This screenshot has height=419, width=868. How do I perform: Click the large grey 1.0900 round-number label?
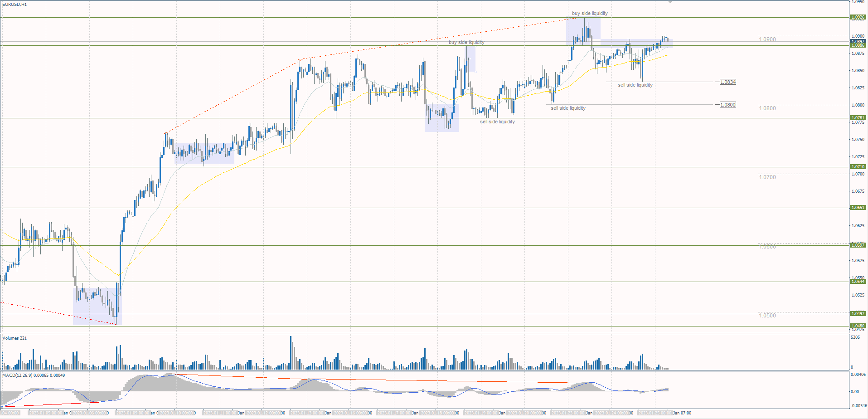[767, 39]
